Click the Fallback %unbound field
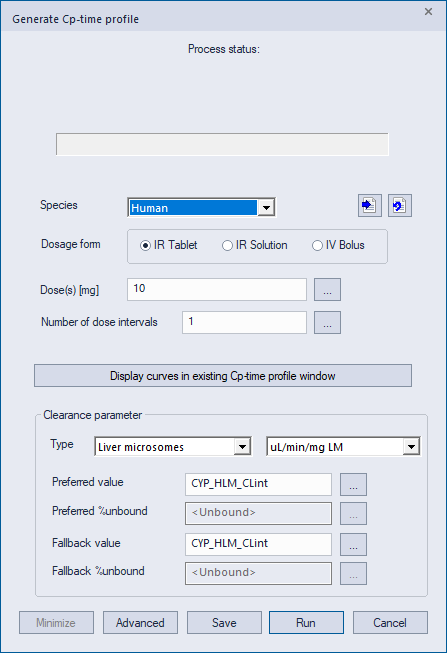Viewport: 447px width, 653px height. 258,573
